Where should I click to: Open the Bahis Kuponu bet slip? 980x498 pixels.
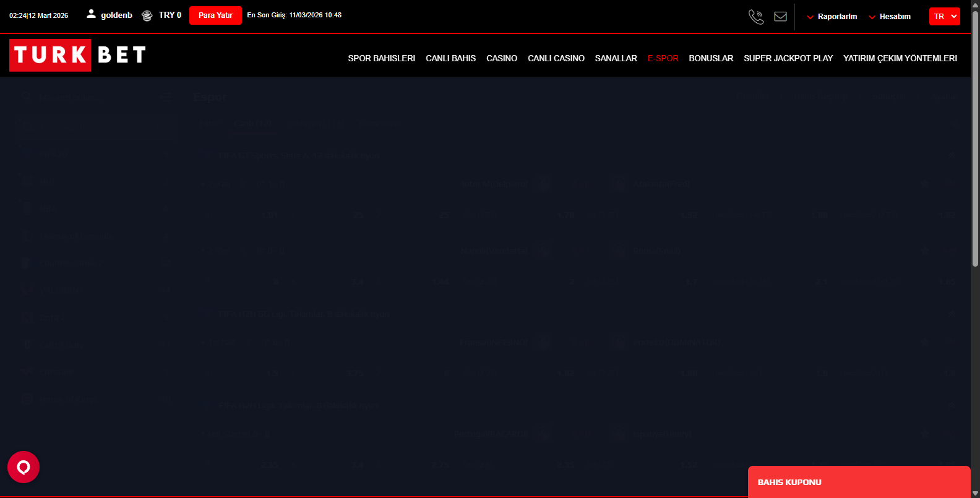point(858,482)
